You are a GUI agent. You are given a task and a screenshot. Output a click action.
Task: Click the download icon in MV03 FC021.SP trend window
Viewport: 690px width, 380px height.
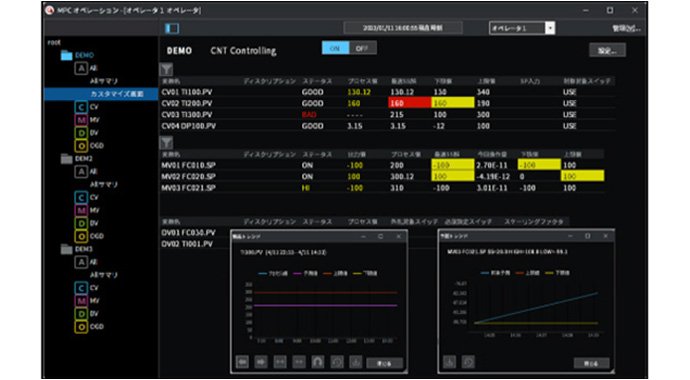click(x=449, y=362)
